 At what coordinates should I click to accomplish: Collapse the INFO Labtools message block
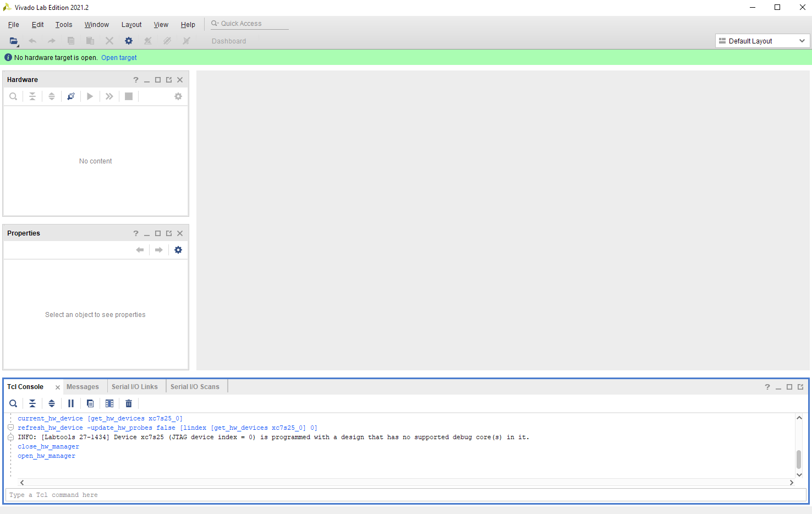pyautogui.click(x=10, y=437)
